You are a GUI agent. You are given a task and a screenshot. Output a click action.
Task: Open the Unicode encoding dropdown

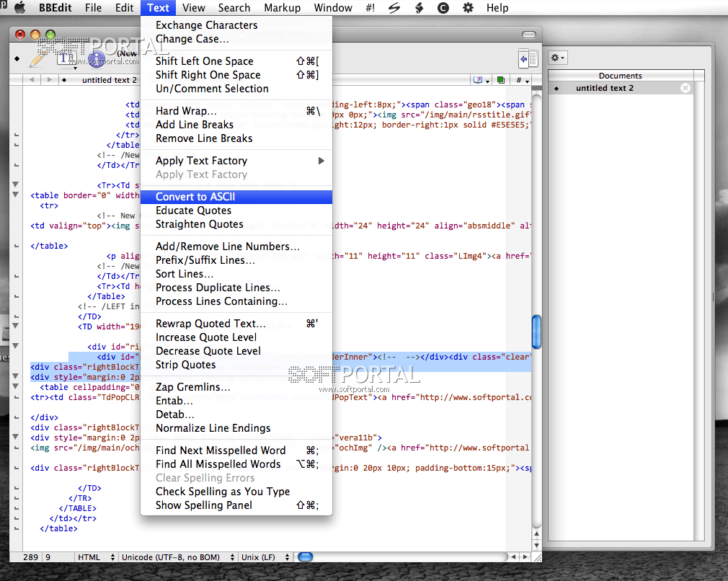[x=177, y=557]
